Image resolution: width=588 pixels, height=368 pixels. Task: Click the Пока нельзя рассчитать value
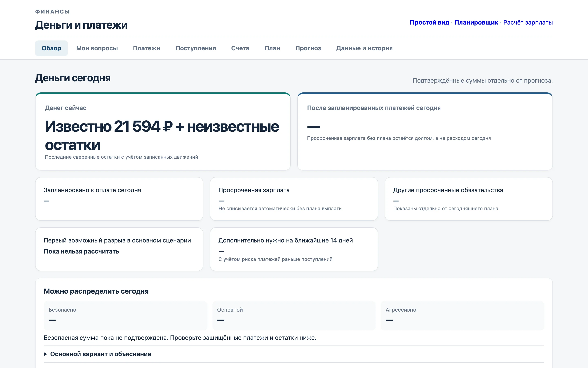(x=81, y=251)
